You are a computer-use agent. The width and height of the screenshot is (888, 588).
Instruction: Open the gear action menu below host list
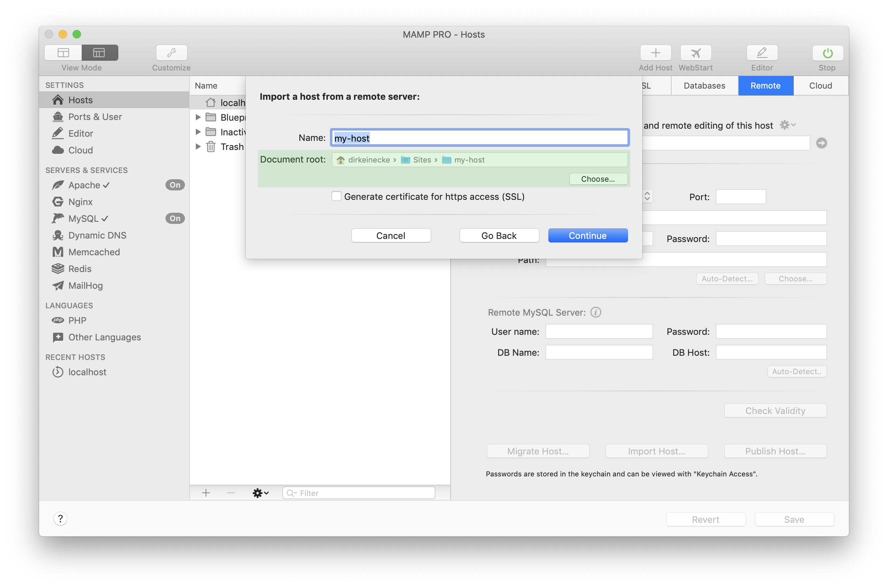[x=260, y=493]
